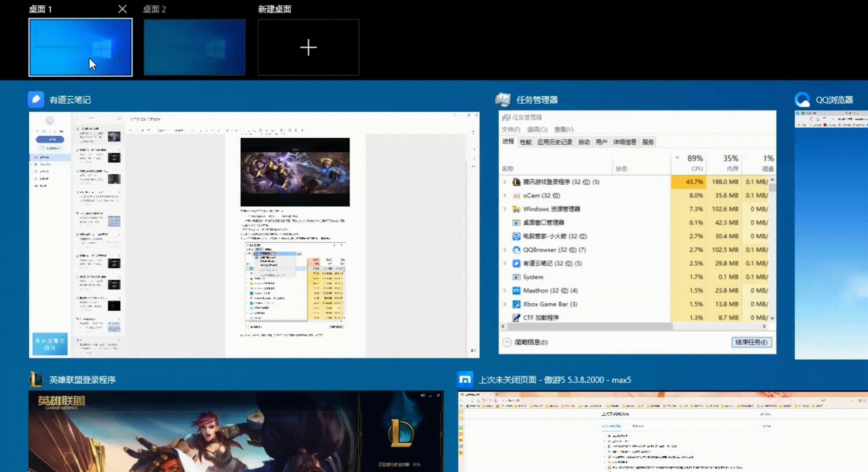This screenshot has width=868, height=472.
Task: Click the 188.0 MB memory value
Action: coord(725,182)
